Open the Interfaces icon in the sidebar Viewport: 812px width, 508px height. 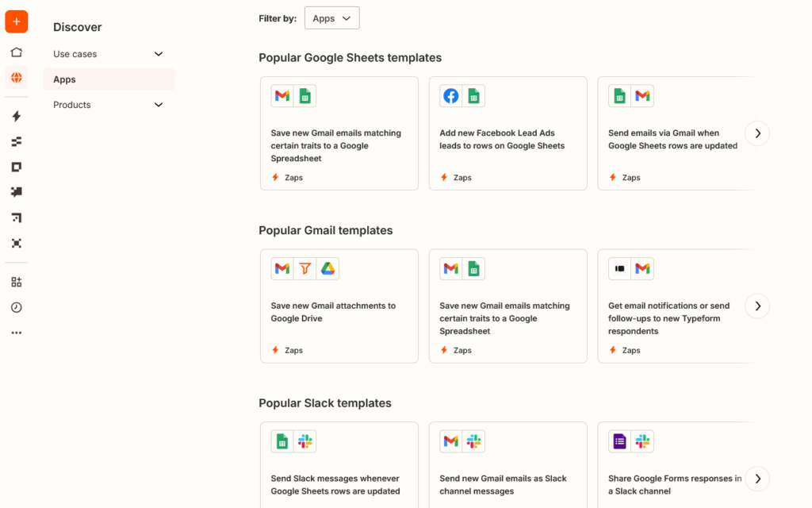point(17,167)
